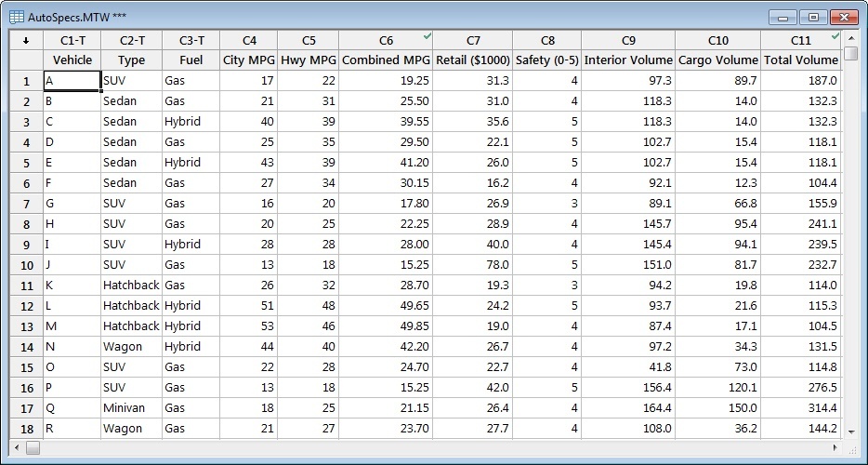Screen dimensions: 868x465
Task: Click the data entry direction arrow
Action: tap(26, 40)
